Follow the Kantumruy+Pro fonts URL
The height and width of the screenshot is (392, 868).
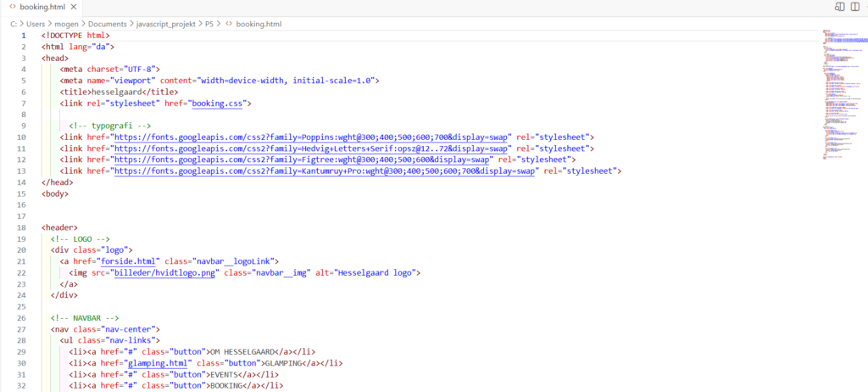pyautogui.click(x=324, y=171)
